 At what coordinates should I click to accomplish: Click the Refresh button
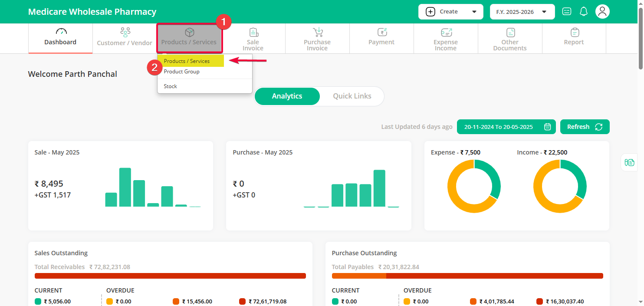pos(585,127)
